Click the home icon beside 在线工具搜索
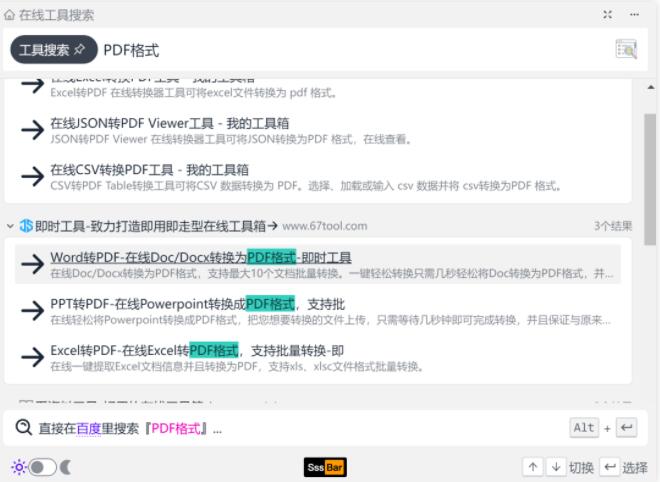 10,15
